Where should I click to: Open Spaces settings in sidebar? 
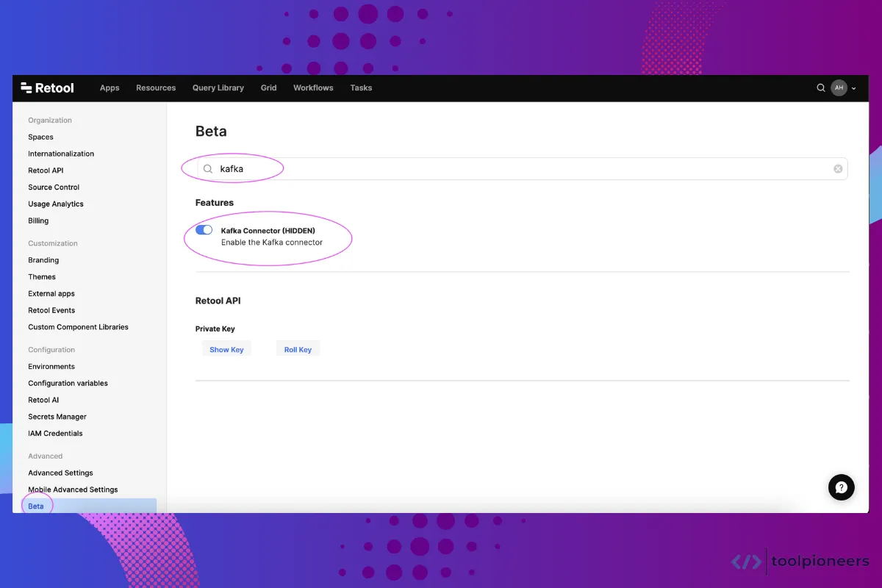click(40, 137)
